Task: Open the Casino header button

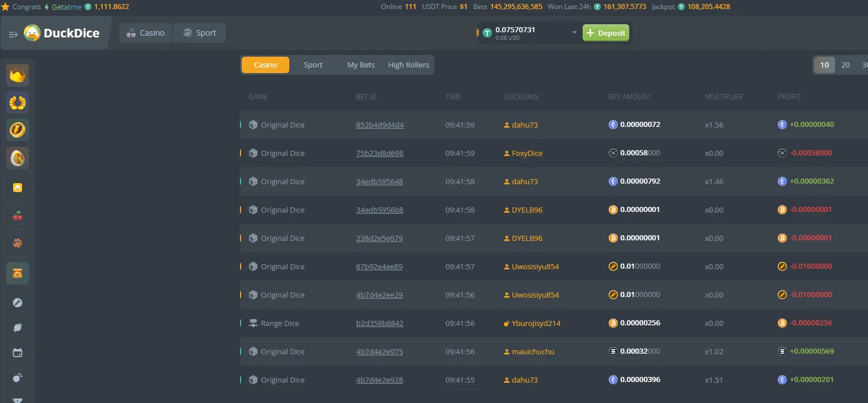Action: (146, 33)
